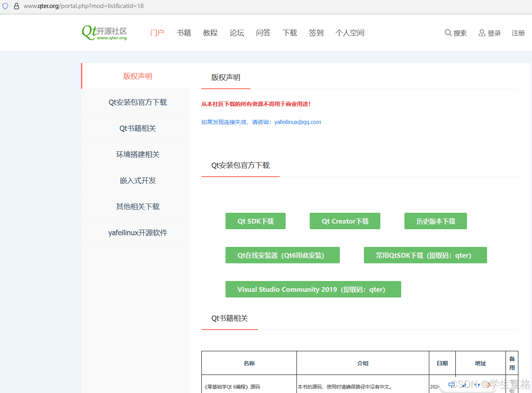Open the 门户 menu item
This screenshot has width=532, height=393.
pos(157,33)
